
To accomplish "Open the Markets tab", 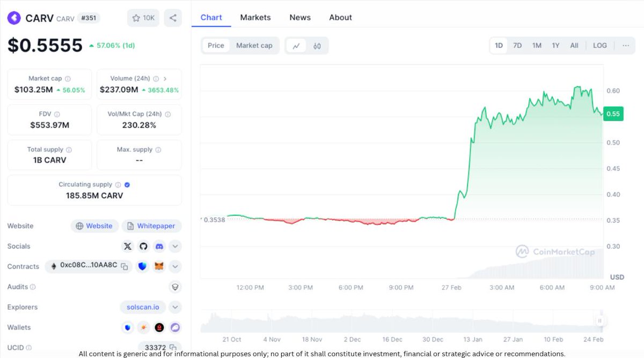I will coord(255,18).
